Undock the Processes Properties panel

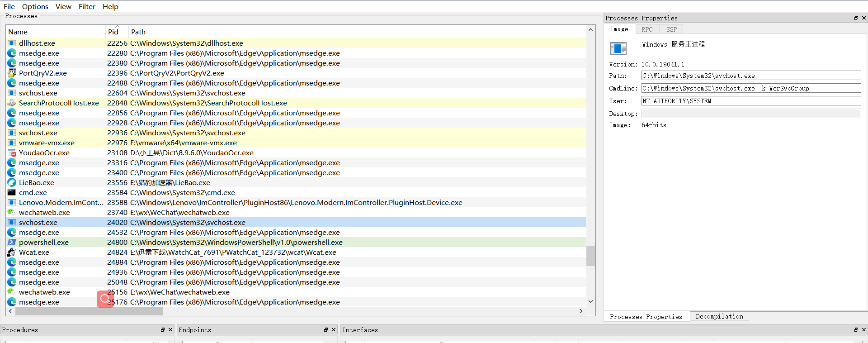pos(856,18)
